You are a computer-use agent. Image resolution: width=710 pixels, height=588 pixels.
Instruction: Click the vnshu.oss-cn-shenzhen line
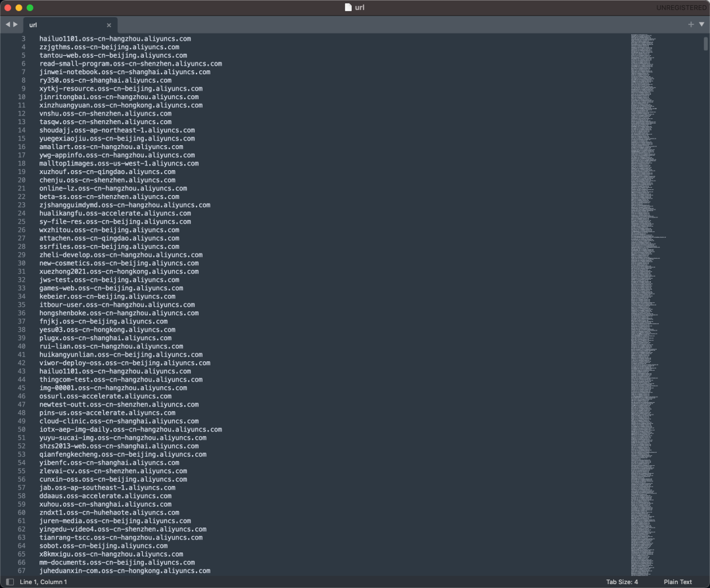pos(105,114)
